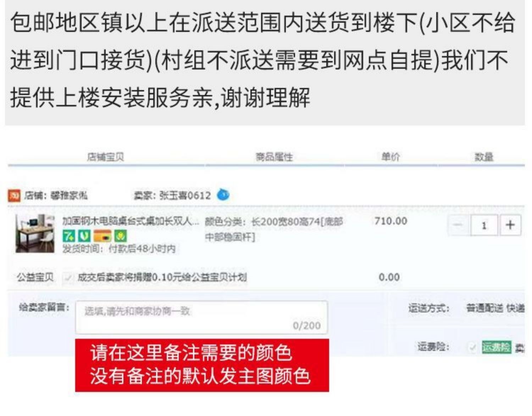532x416 pixels.
Task: Select the 商品属性 column header
Action: [274, 157]
